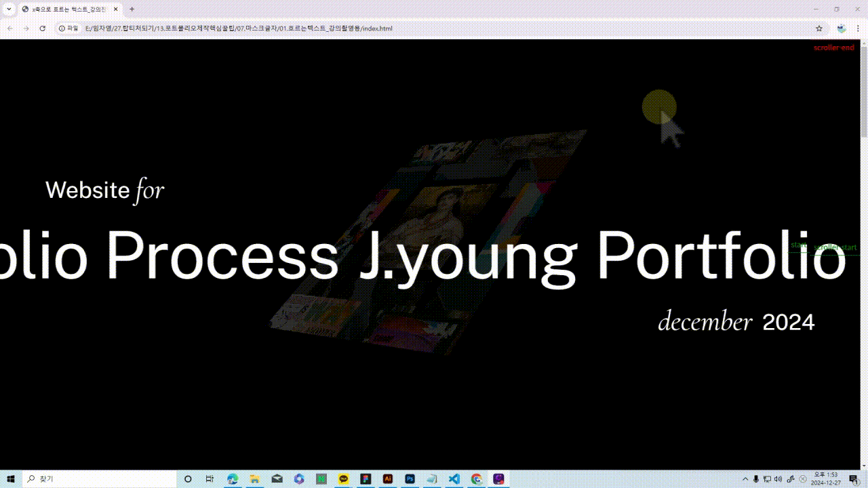Open the network status tray icon
The image size is (868, 488).
767,479
